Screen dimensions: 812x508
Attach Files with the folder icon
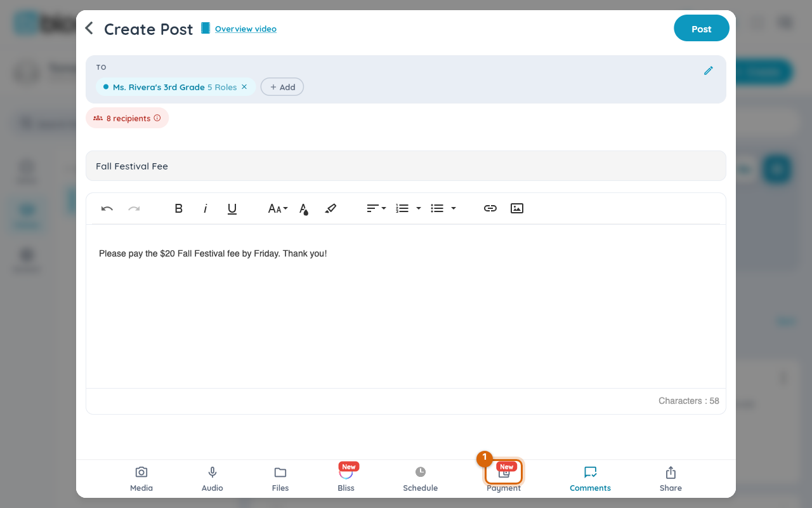(x=280, y=479)
